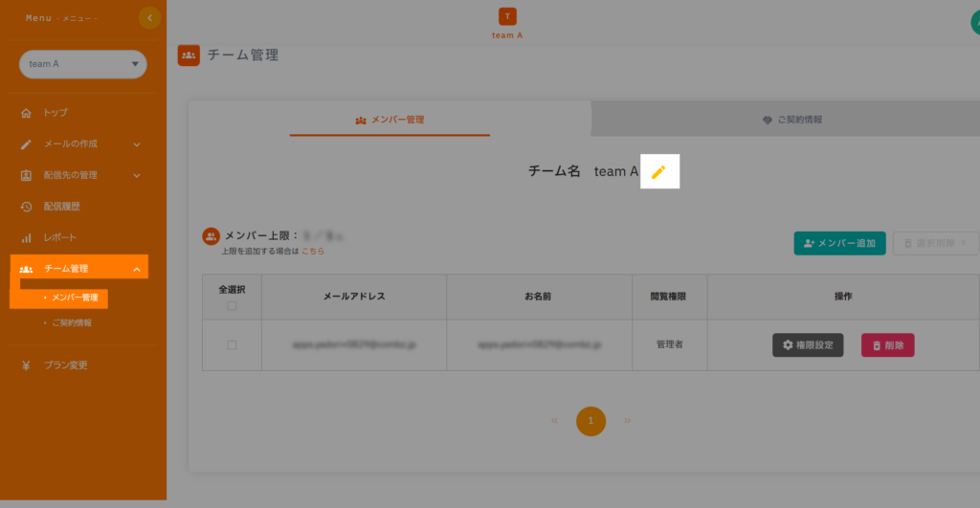This screenshot has height=508, width=980.
Task: Click the yen icon beside プラン変更
Action: [x=27, y=365]
